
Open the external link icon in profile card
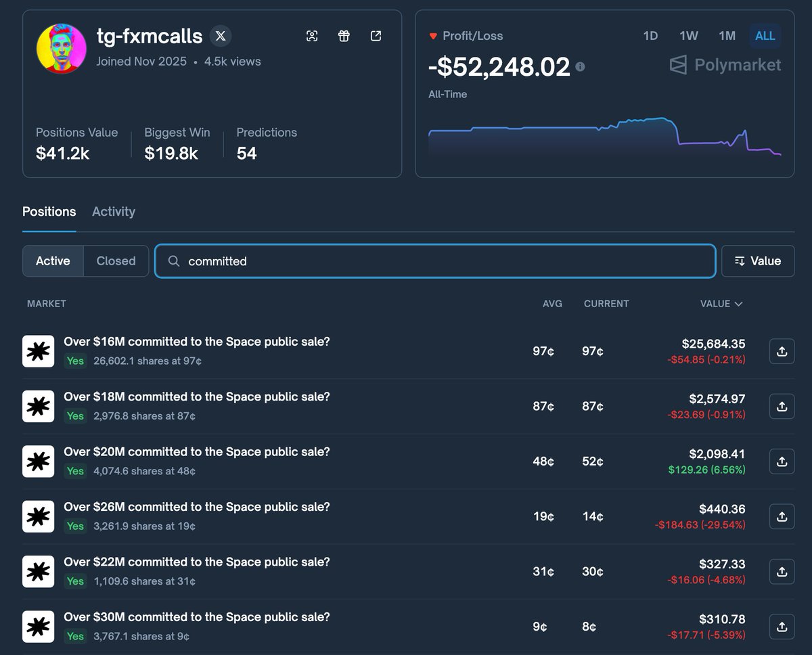coord(376,37)
